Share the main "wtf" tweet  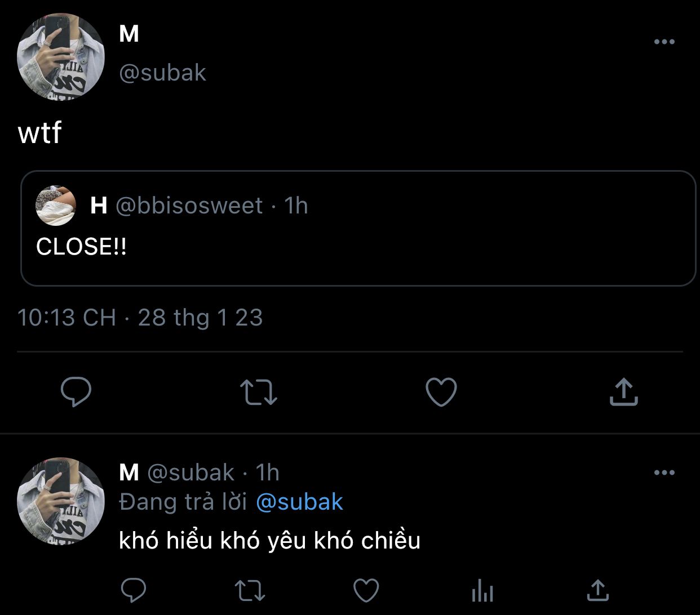coord(623,392)
